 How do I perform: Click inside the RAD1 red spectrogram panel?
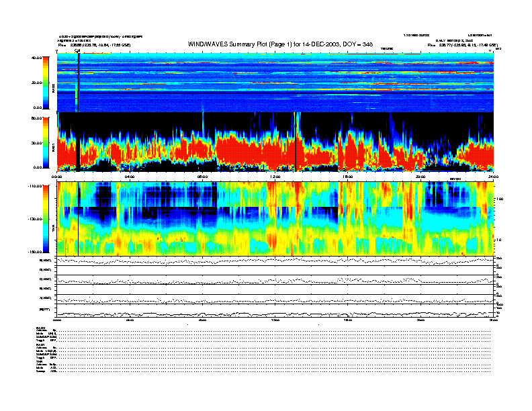[275, 142]
